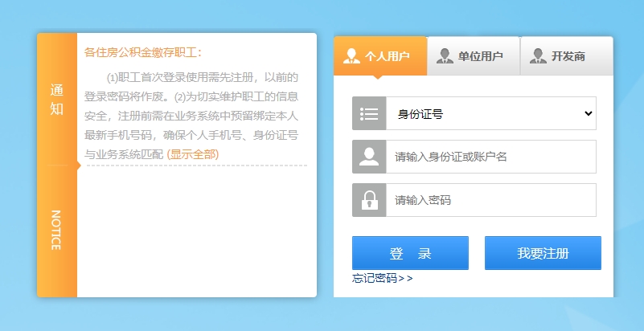The height and width of the screenshot is (331, 644).
Task: Click the orange triangle pointer on notice sidebar
Action: (79, 165)
